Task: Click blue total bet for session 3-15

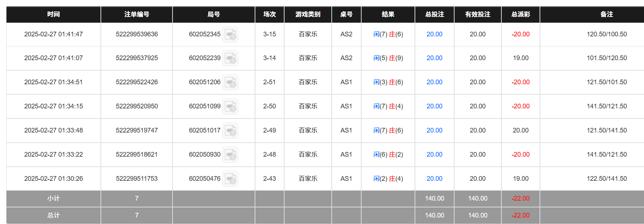Action: 434,34
